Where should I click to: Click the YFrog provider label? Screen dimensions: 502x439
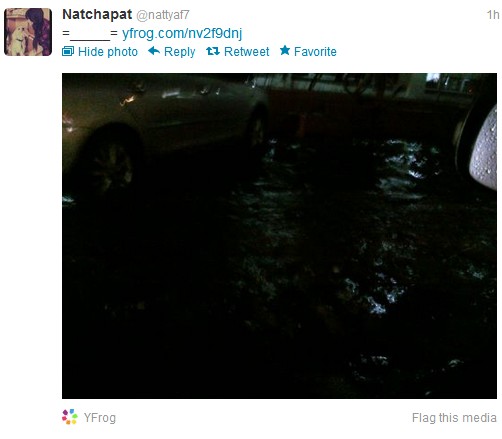(x=100, y=418)
